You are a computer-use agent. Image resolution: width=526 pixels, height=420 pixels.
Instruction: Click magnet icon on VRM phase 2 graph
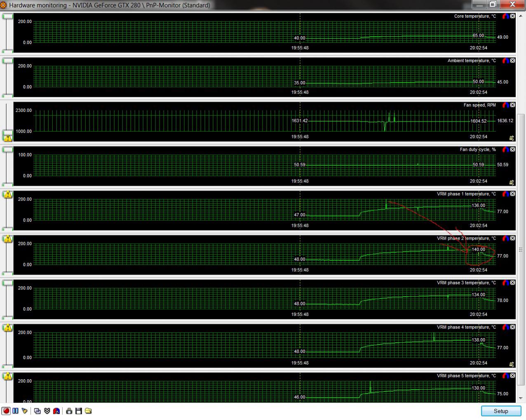(505, 238)
